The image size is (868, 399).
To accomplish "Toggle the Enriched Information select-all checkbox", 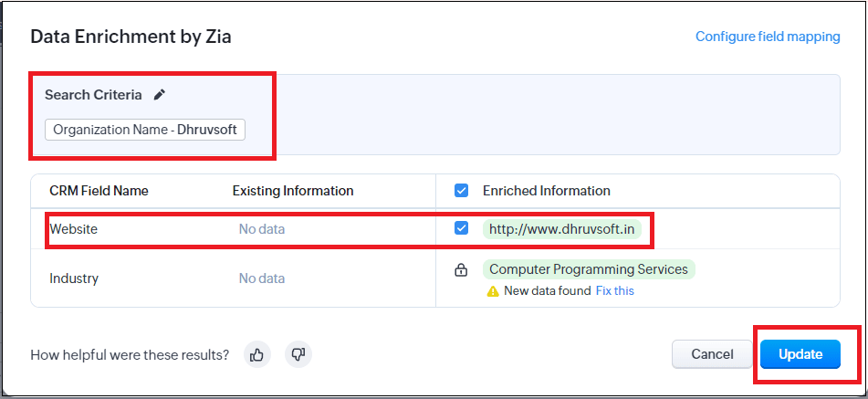I will (x=461, y=191).
